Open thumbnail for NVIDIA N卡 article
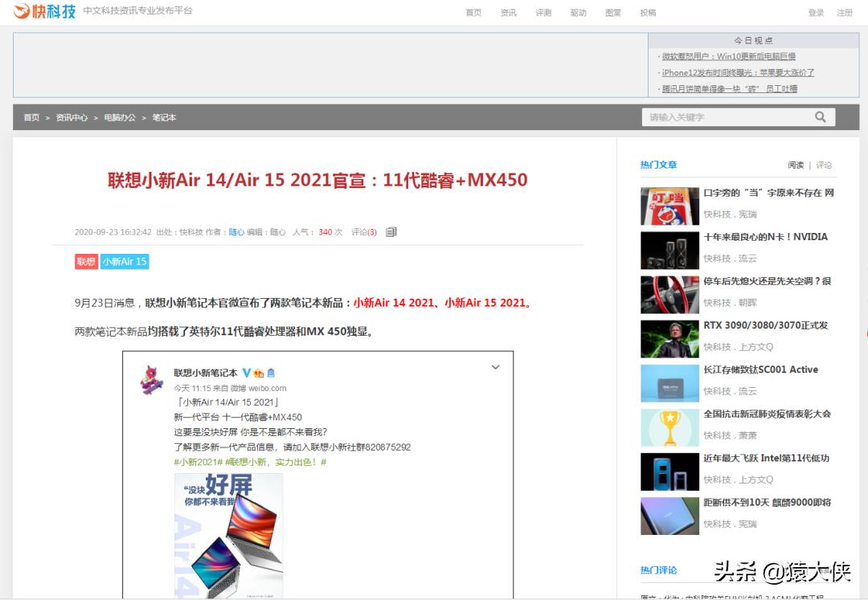The image size is (868, 600). tap(669, 251)
